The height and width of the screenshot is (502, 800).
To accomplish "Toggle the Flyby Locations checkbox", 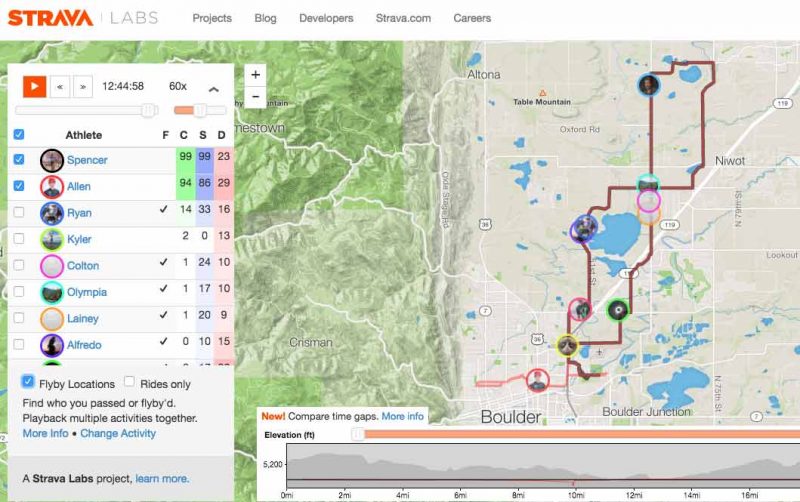I will 28,383.
